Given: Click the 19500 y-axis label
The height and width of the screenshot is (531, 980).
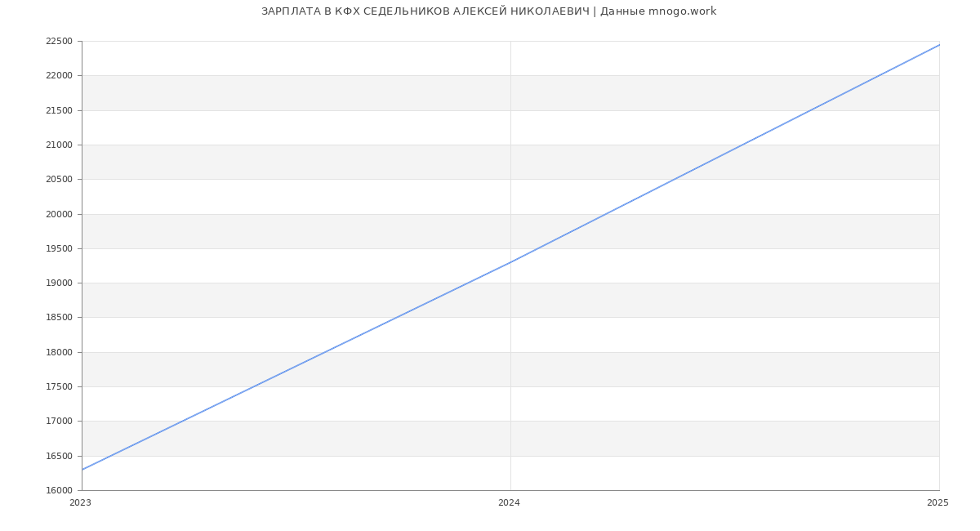Looking at the screenshot, I should [59, 249].
